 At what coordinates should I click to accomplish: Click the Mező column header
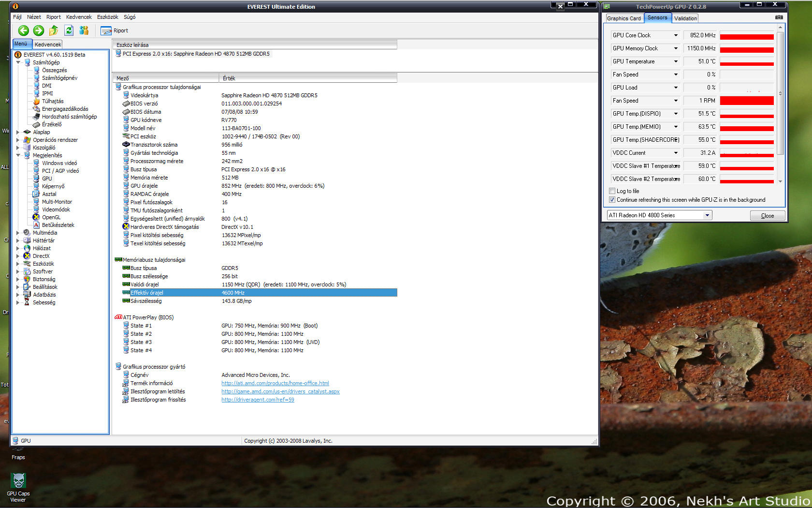click(166, 78)
